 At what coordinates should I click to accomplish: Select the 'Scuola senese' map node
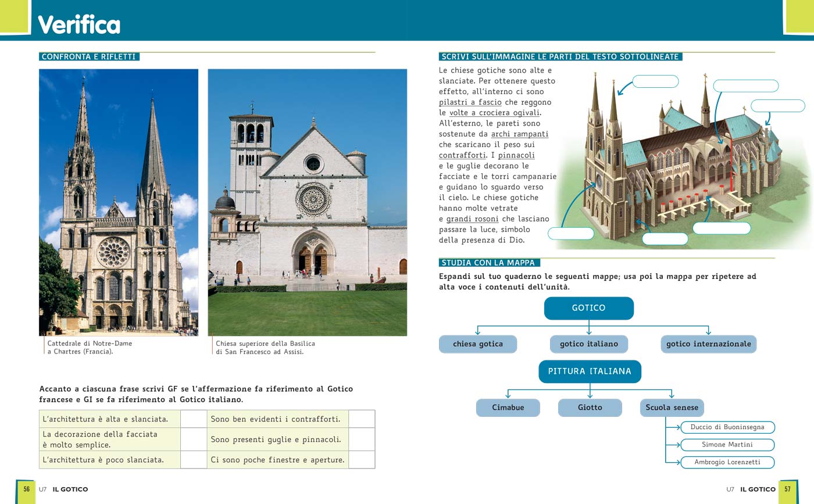point(672,408)
